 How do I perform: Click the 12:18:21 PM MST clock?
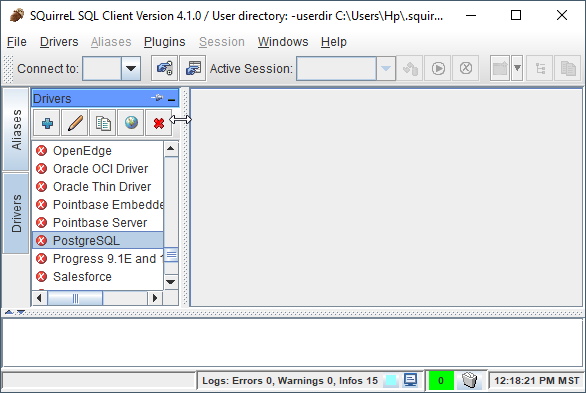537,381
